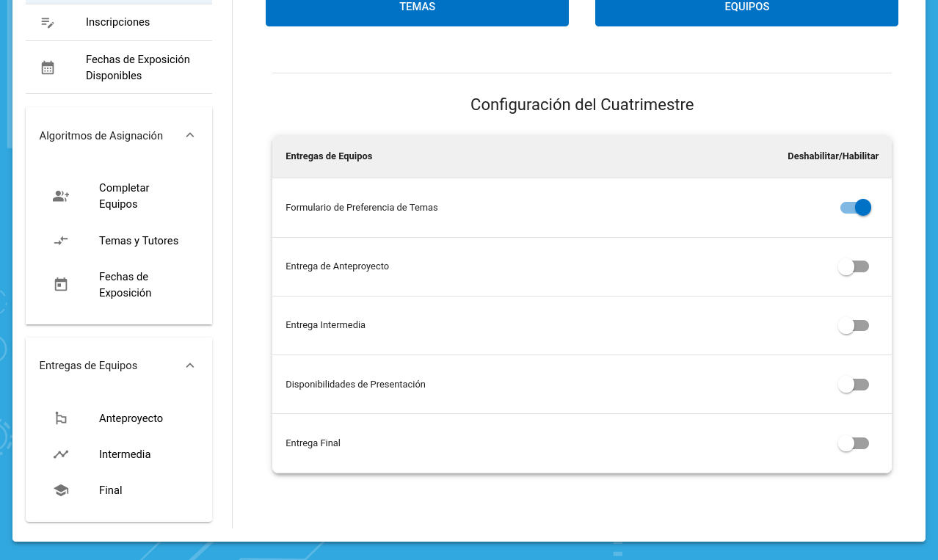Click the arrows icon beside Temas y Tutores

pos(61,241)
